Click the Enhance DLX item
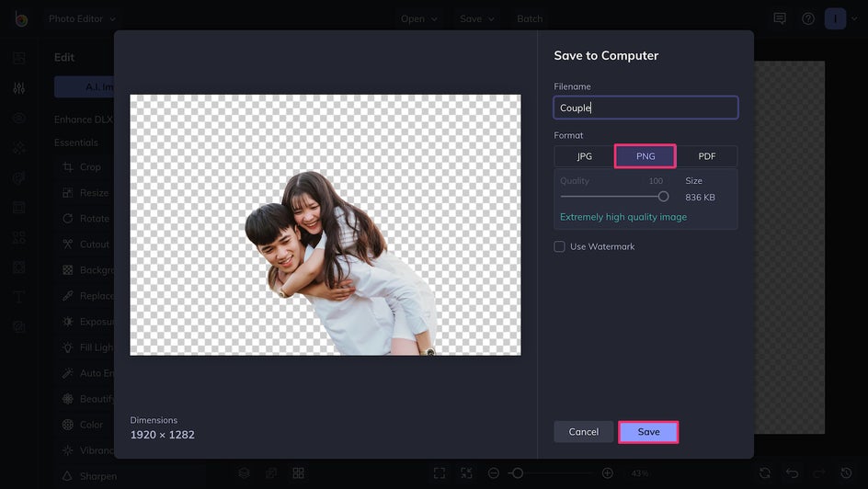The width and height of the screenshot is (868, 489). click(84, 119)
